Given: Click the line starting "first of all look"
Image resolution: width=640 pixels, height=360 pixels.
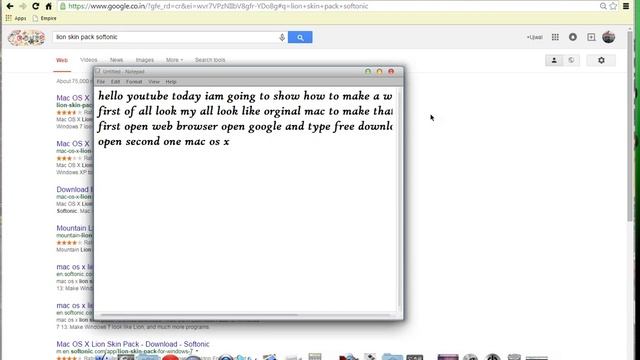Looking at the screenshot, I should click(x=245, y=111).
